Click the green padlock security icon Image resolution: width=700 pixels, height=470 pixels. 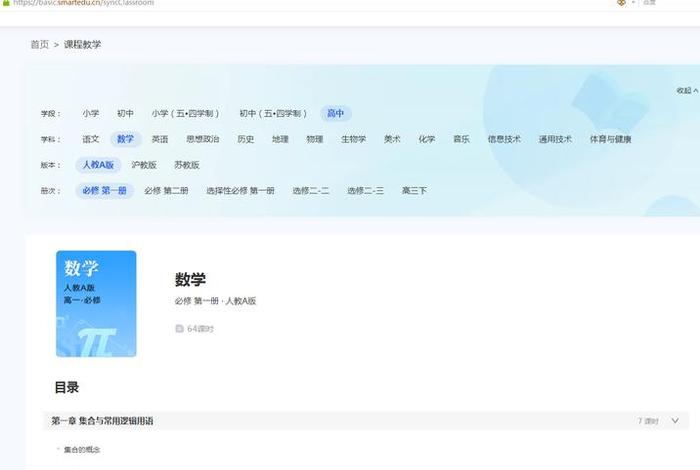6,3
